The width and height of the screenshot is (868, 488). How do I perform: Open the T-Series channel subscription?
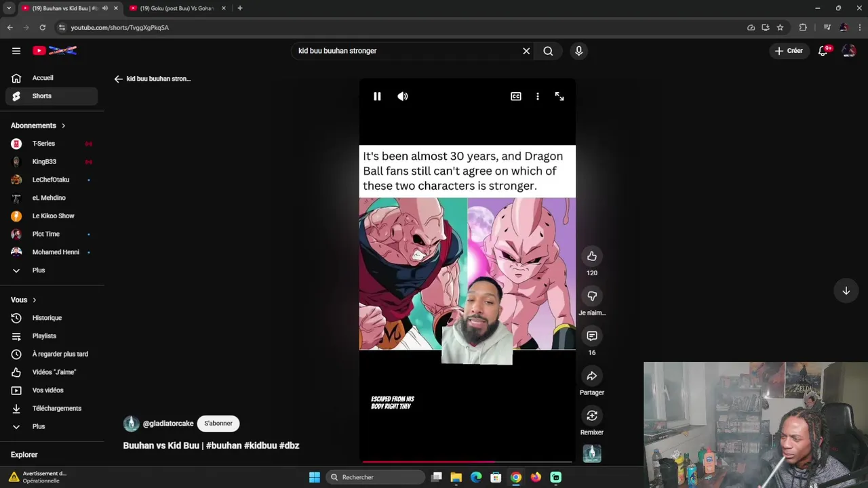52,144
